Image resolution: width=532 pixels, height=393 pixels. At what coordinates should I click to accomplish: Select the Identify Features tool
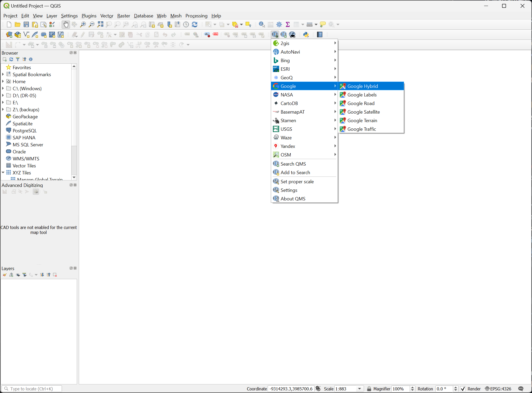262,24
